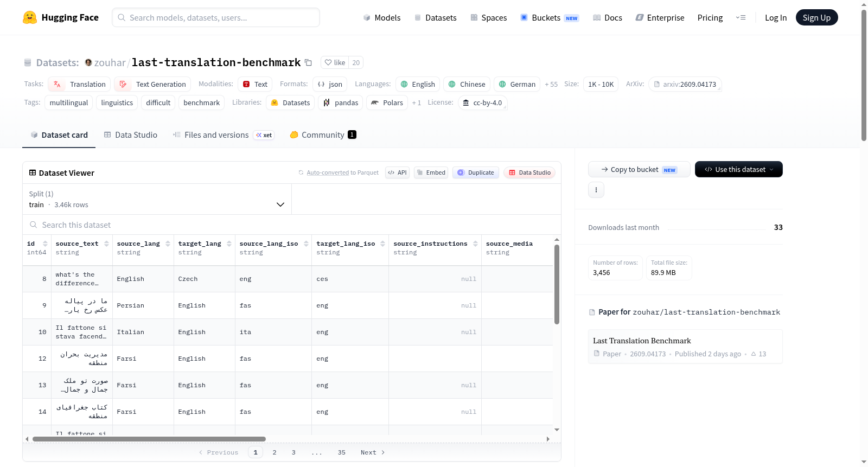
Task: Sort by the source_lang_iso column
Action: tap(306, 244)
